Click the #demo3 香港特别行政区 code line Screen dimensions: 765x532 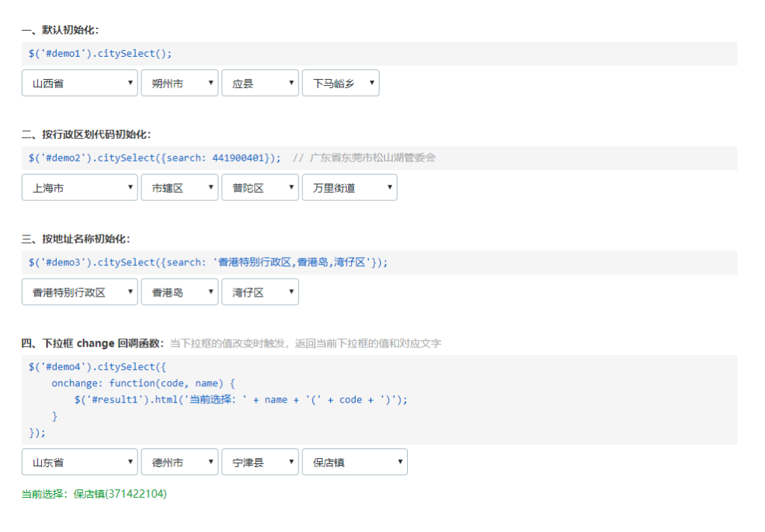pyautogui.click(x=208, y=262)
